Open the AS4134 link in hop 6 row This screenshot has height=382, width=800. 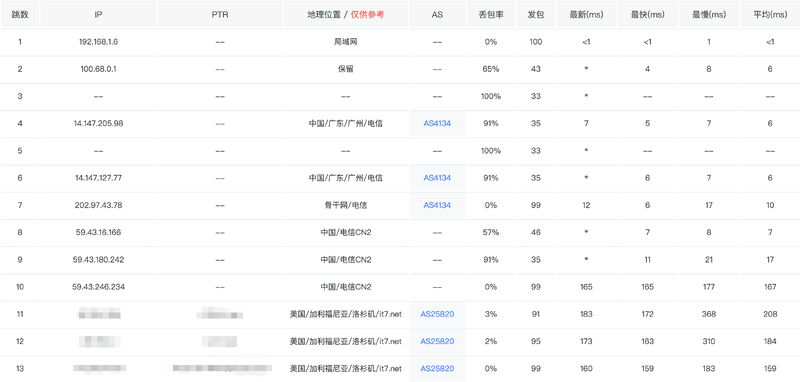click(437, 178)
